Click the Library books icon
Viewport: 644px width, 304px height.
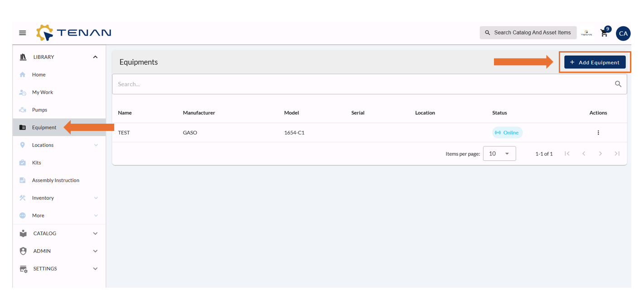click(23, 57)
